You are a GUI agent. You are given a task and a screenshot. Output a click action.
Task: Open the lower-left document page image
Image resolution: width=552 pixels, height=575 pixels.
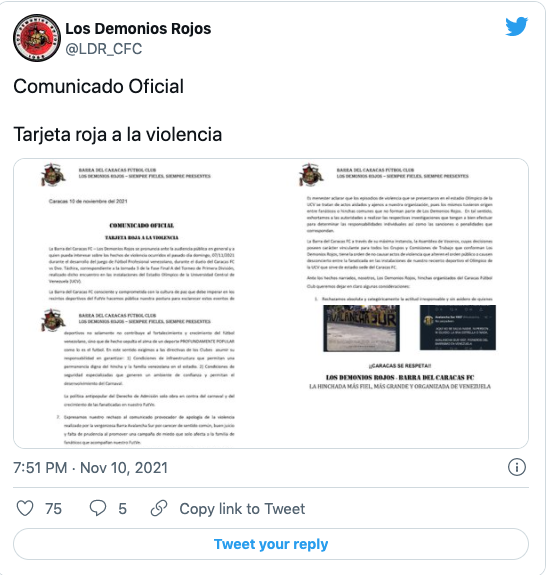pyautogui.click(x=142, y=376)
